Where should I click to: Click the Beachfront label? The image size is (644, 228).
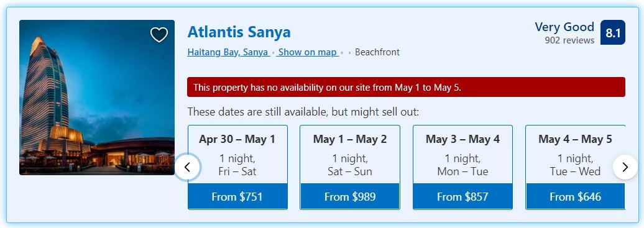(377, 52)
